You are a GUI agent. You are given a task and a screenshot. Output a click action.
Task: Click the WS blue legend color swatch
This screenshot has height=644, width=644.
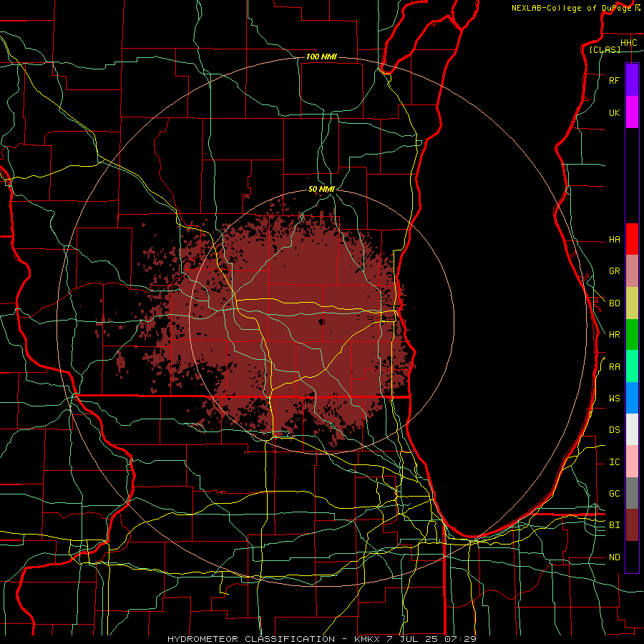pyautogui.click(x=632, y=398)
